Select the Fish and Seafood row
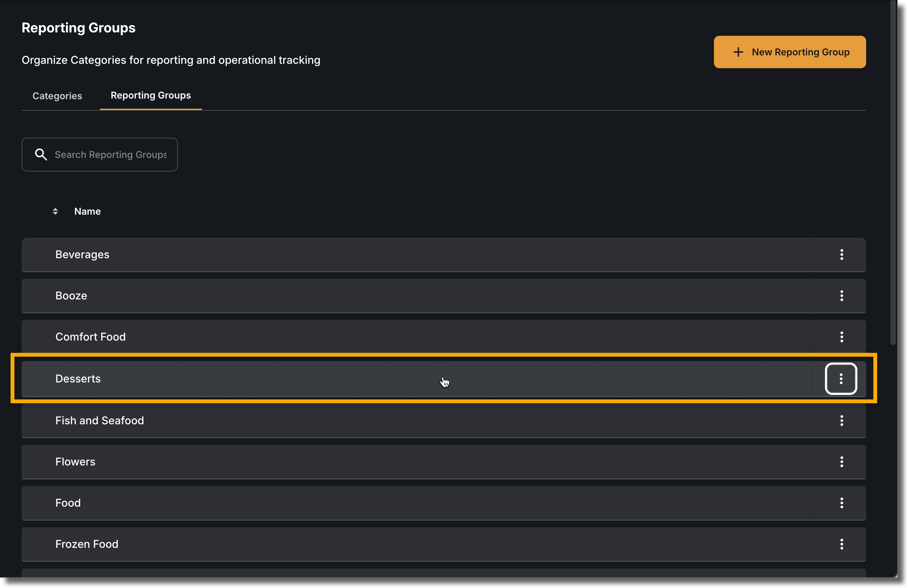 pos(444,421)
